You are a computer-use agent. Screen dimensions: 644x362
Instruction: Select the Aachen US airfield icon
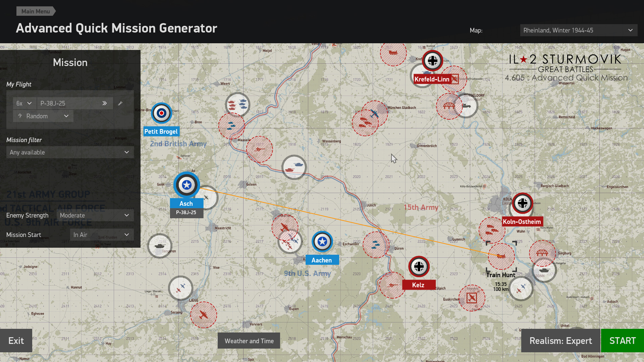tap(322, 241)
